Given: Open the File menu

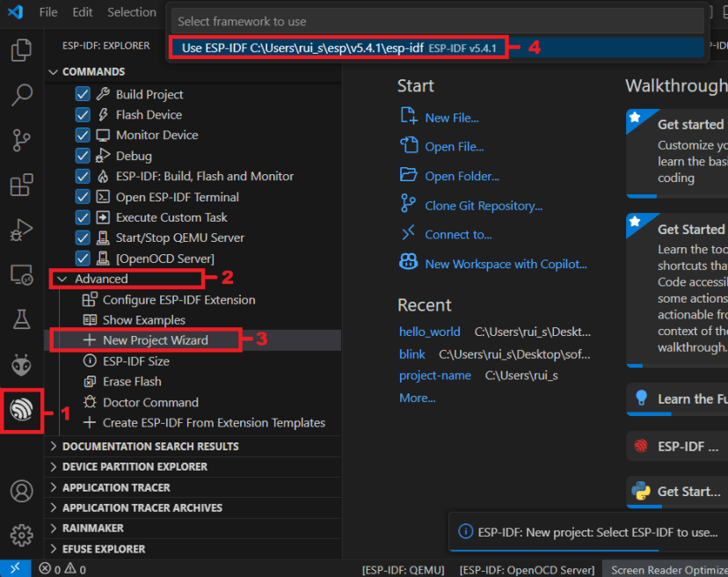Looking at the screenshot, I should (47, 11).
